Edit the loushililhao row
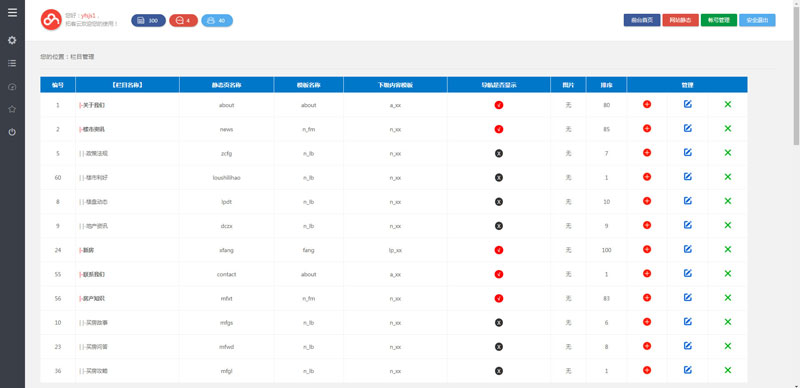The width and height of the screenshot is (800, 388). coord(688,176)
